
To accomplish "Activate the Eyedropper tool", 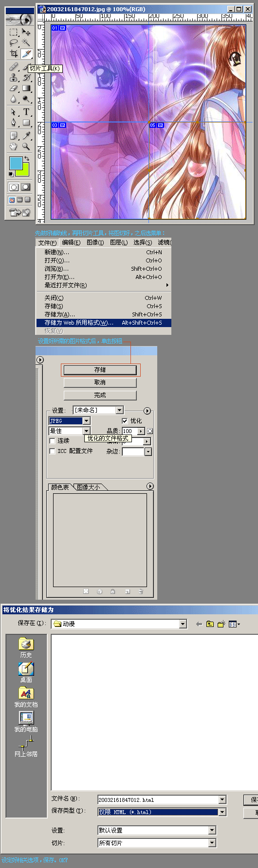I will pos(26,136).
